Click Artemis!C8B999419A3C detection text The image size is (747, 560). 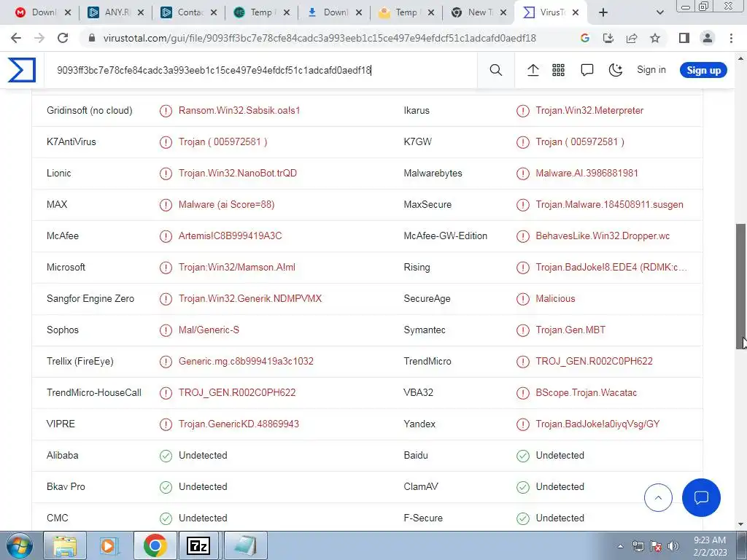point(230,236)
